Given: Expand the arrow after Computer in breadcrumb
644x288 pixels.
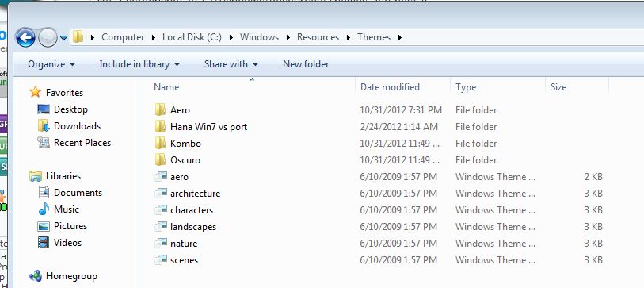Looking at the screenshot, I should point(153,38).
